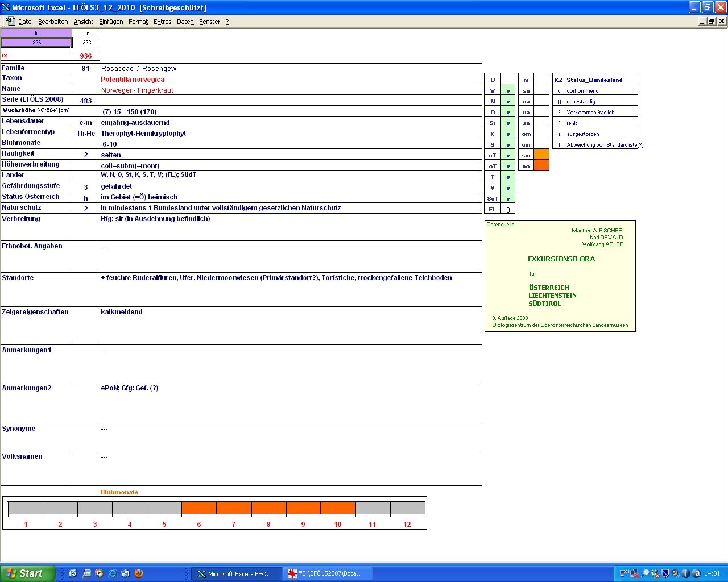Open the Extras menu

tap(162, 22)
